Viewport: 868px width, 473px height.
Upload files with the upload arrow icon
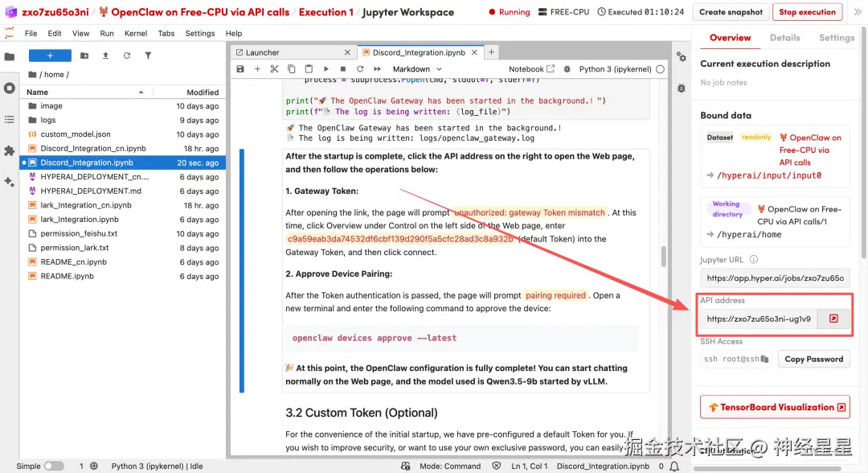coord(106,56)
